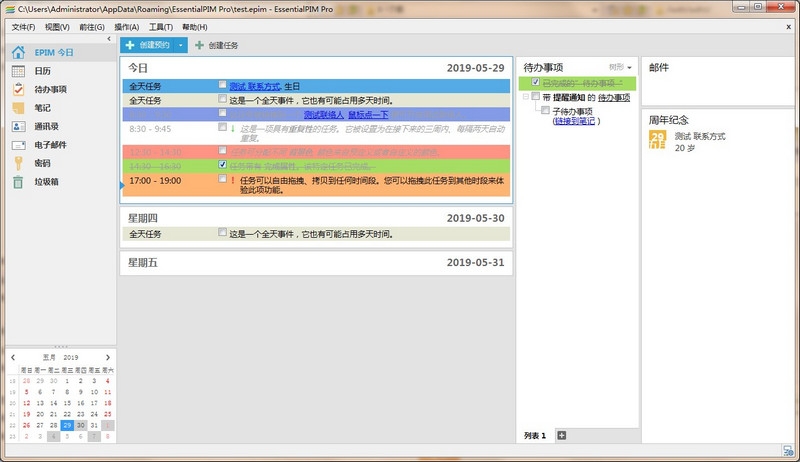Open the 链接到笔记 link
The image size is (800, 462).
click(x=574, y=121)
